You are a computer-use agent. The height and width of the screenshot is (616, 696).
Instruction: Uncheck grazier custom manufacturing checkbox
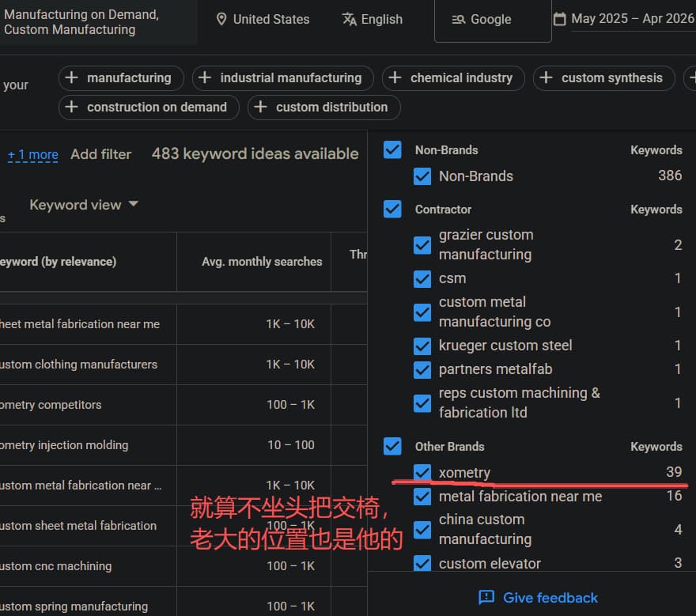point(422,245)
